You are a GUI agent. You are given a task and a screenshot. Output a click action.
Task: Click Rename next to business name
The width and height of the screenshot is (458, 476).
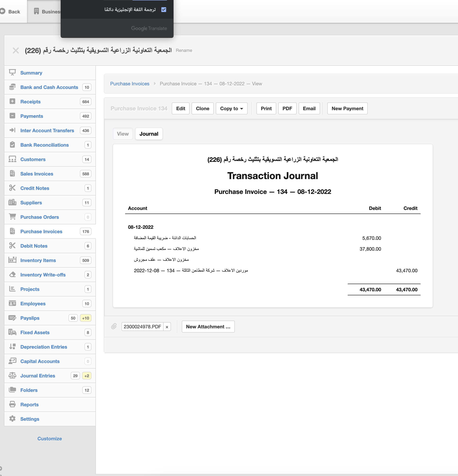coord(184,50)
